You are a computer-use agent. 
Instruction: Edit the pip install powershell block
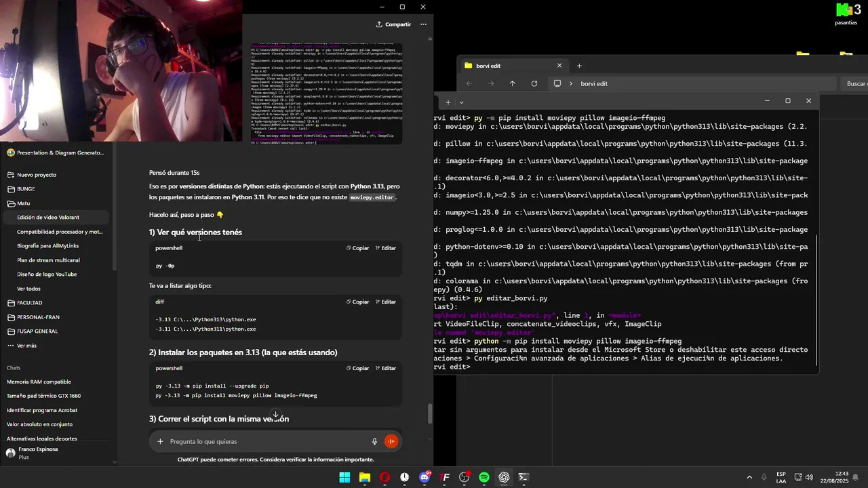[385, 368]
